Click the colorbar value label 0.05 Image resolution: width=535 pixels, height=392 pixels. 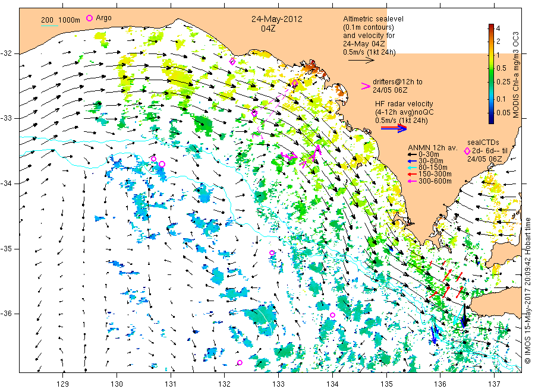point(503,112)
